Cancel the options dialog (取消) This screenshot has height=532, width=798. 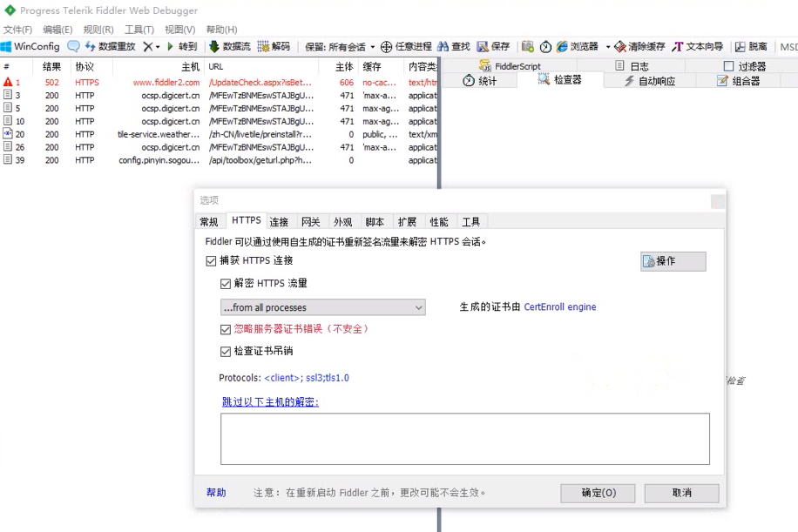click(x=681, y=493)
